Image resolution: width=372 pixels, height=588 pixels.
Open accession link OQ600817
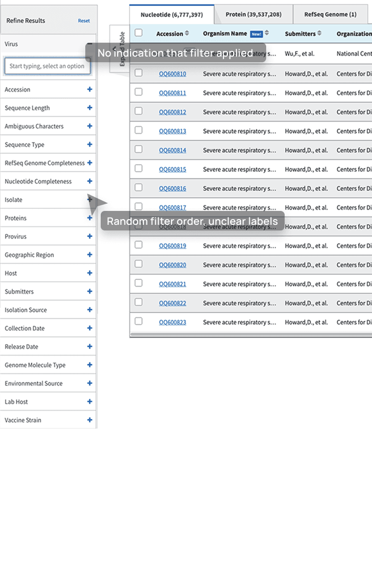tap(172, 207)
